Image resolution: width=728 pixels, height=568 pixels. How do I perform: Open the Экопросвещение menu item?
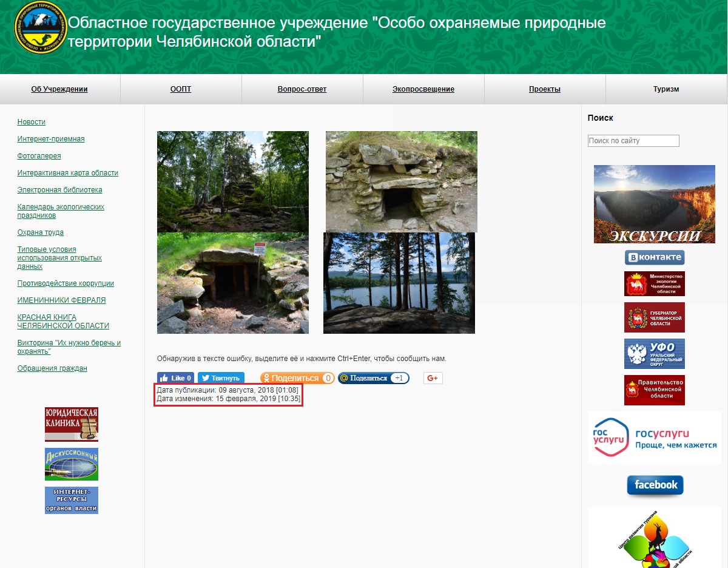423,89
